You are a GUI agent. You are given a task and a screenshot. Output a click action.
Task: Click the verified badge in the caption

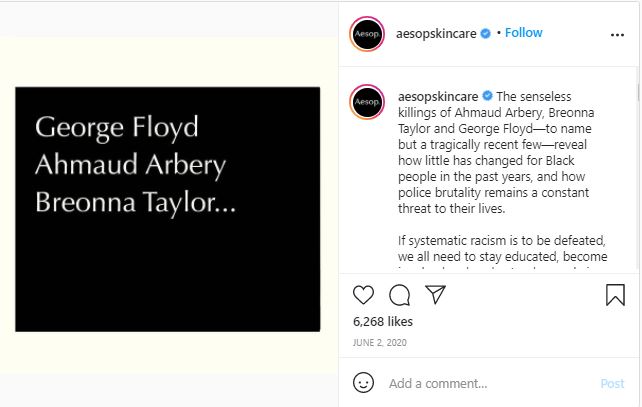pos(487,95)
